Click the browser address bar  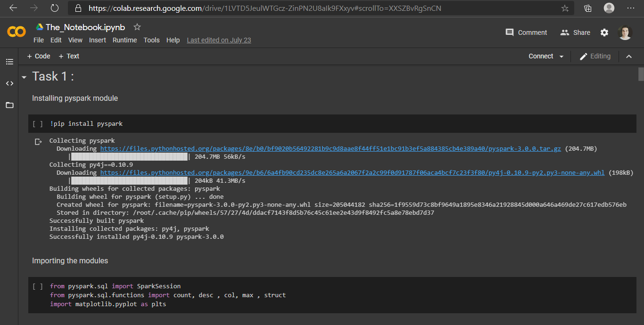point(311,8)
